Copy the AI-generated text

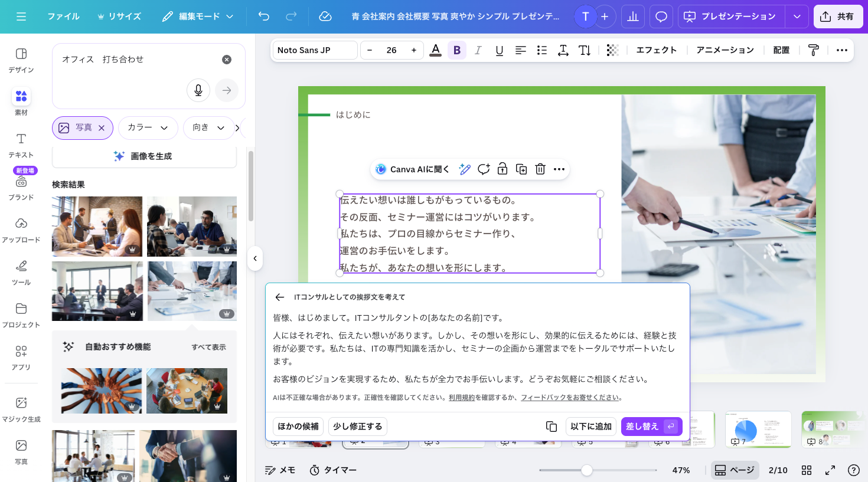[x=551, y=427]
